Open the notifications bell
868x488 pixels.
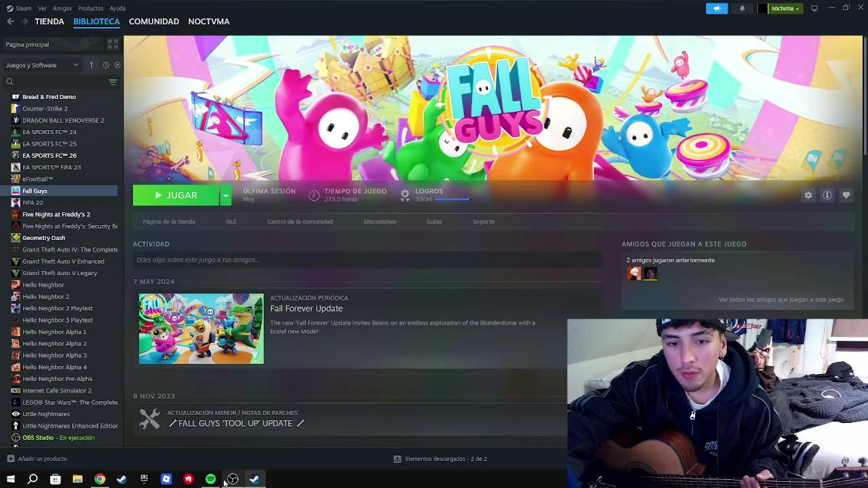pos(742,9)
